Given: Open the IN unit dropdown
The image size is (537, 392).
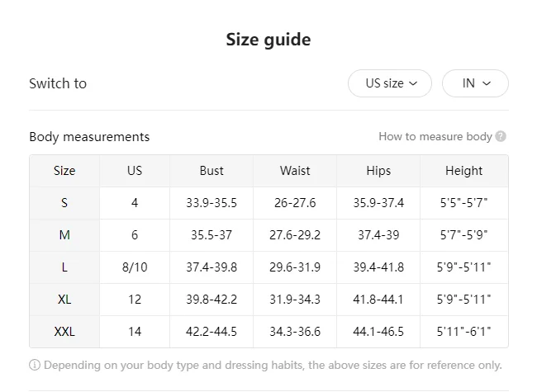Looking at the screenshot, I should [x=475, y=83].
